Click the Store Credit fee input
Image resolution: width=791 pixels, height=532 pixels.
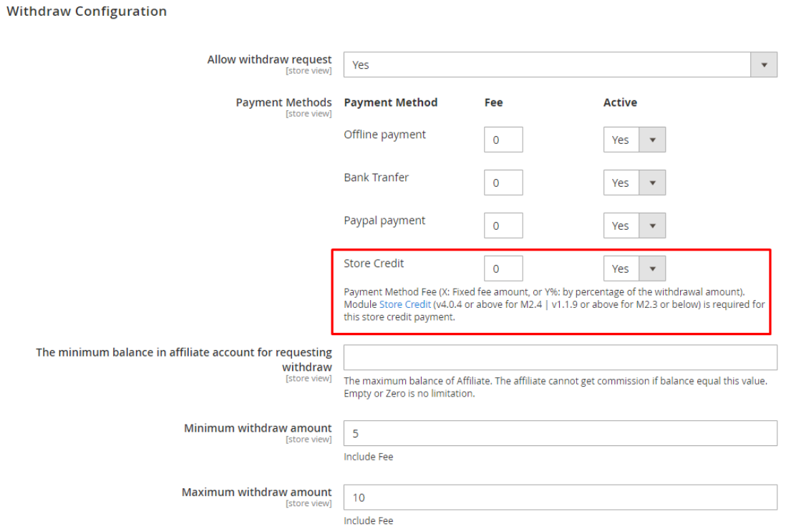[503, 269]
